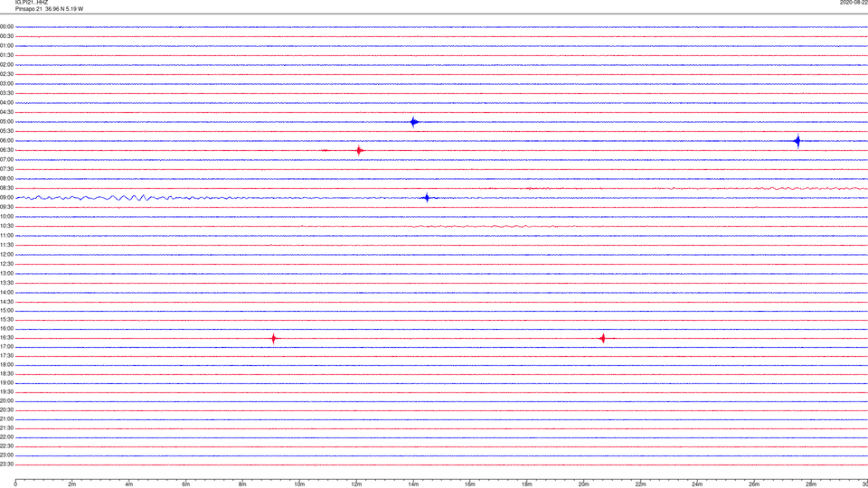This screenshot has width=868, height=488.
Task: Click the '18:00' row label
Action: pyautogui.click(x=6, y=365)
